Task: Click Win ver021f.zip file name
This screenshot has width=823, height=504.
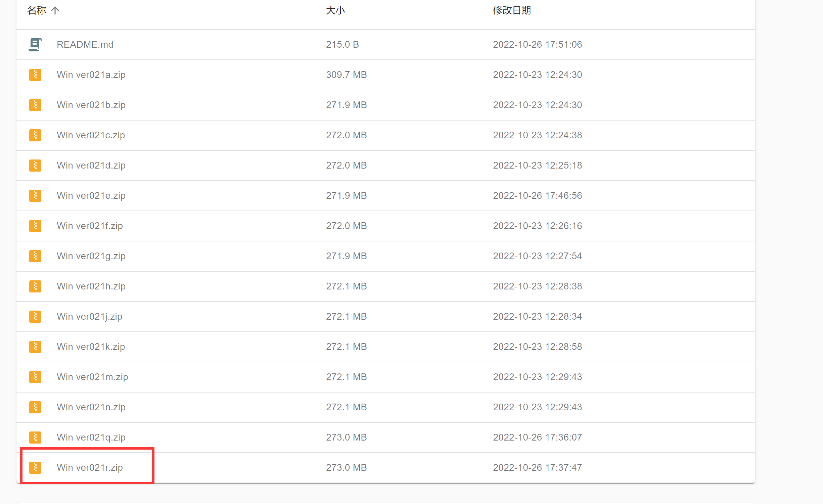Action: [90, 226]
